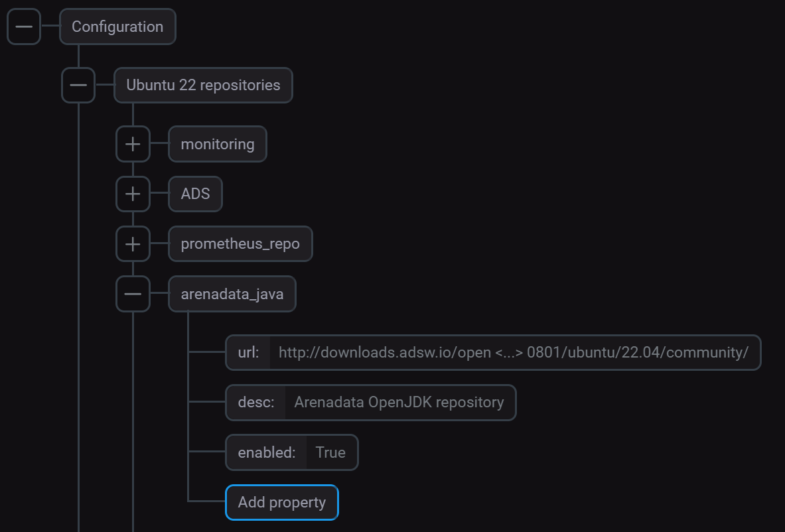Collapse the arenadata_java node
The image size is (785, 532).
pos(133,293)
